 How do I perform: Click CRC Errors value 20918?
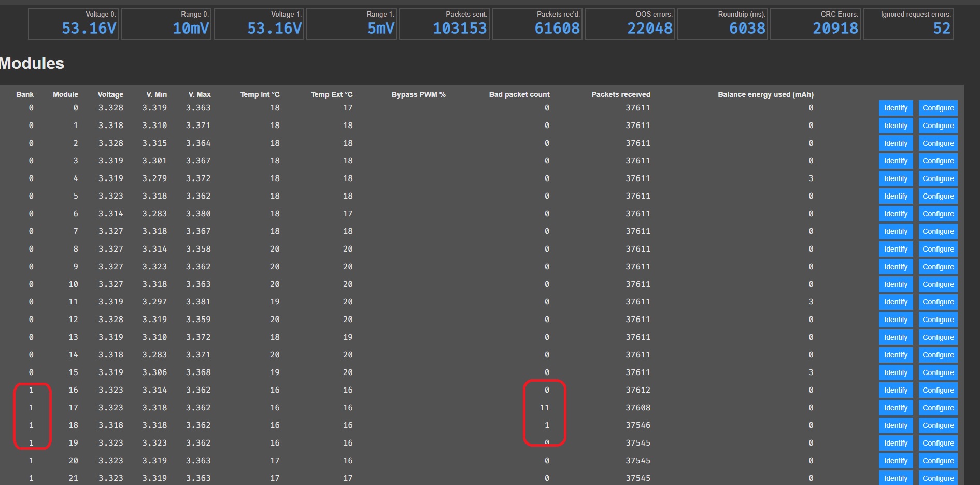[x=835, y=28]
